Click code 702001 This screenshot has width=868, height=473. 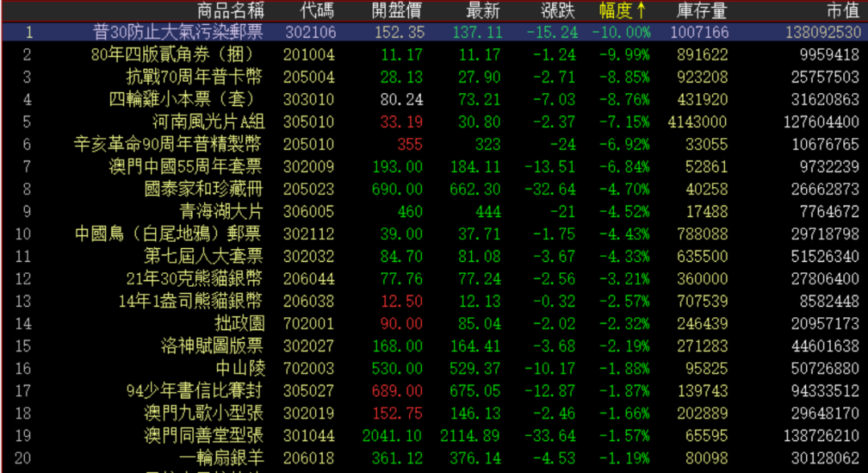309,324
